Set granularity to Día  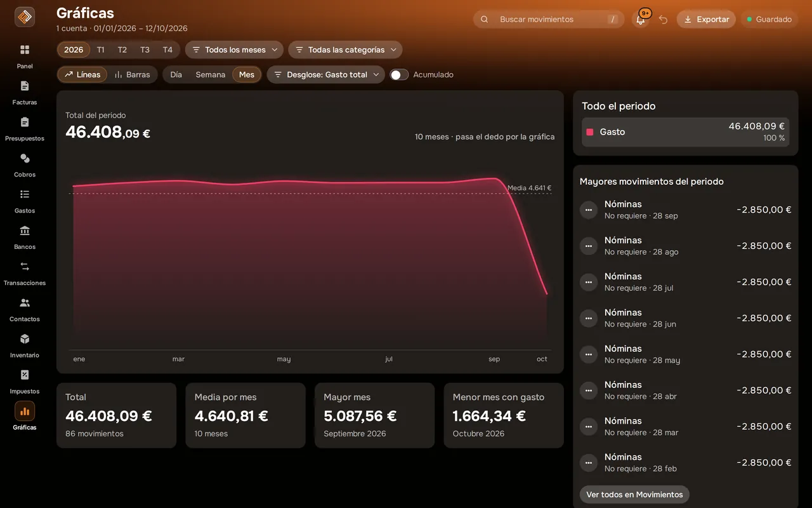click(x=176, y=75)
